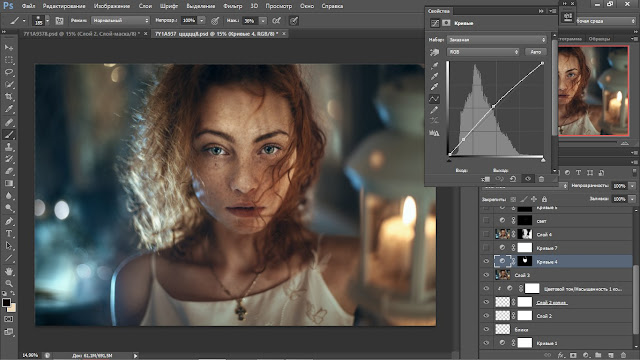Image resolution: width=640 pixels, height=360 pixels.
Task: Click the foreground color swatch
Action: pos(6,302)
